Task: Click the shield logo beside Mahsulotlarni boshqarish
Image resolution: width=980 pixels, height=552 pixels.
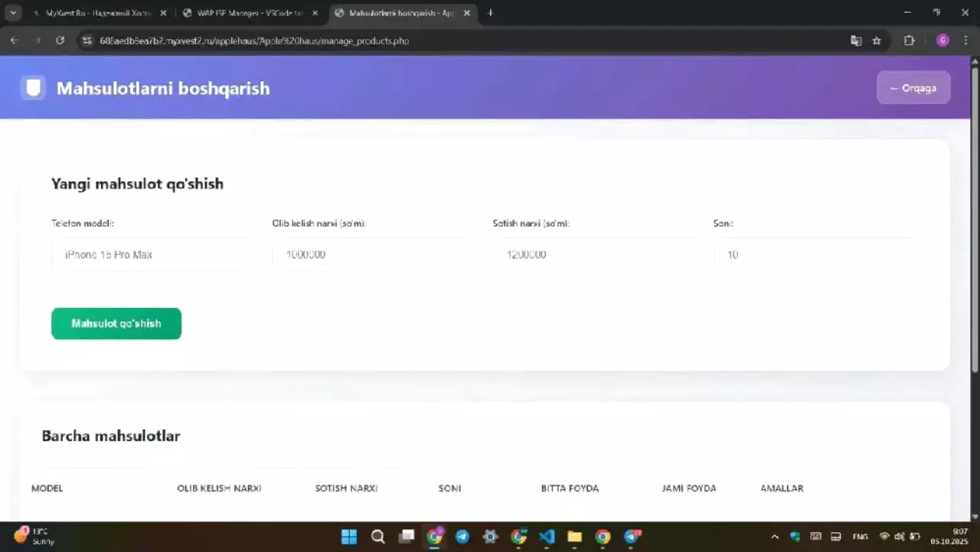Action: 32,88
